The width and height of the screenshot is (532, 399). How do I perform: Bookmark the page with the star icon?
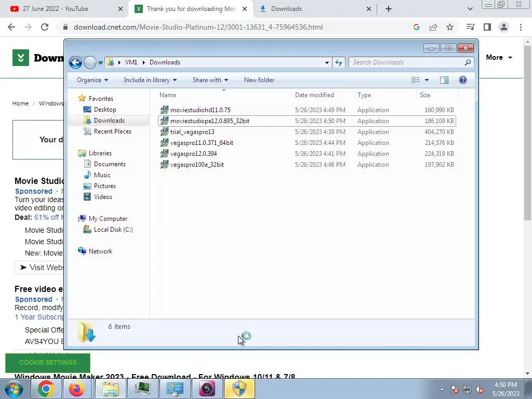(x=450, y=27)
